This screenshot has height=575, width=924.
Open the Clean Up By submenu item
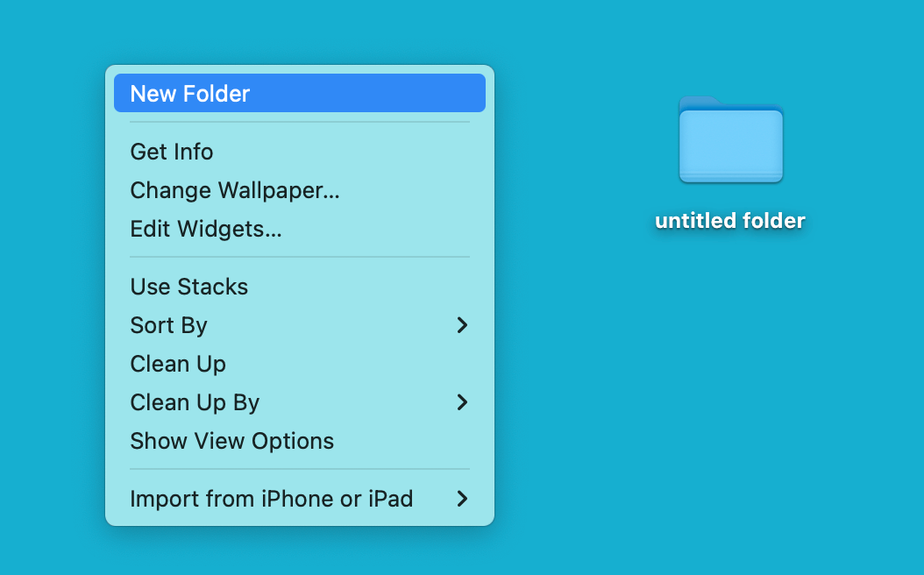[195, 402]
